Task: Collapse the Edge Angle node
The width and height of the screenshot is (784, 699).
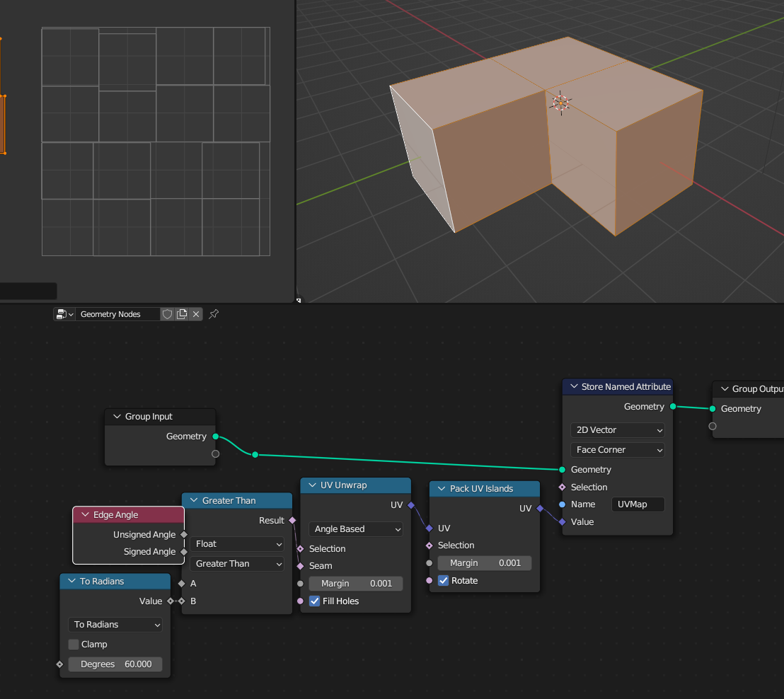Action: 85,514
